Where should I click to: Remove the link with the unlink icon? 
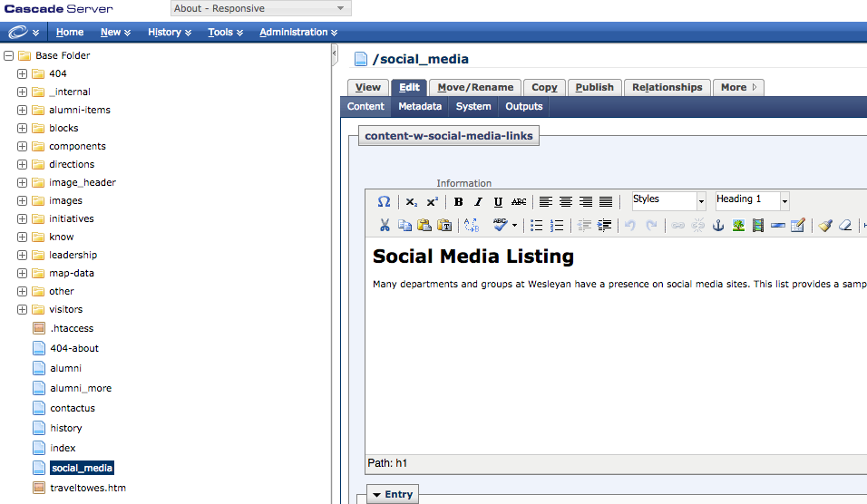[698, 225]
